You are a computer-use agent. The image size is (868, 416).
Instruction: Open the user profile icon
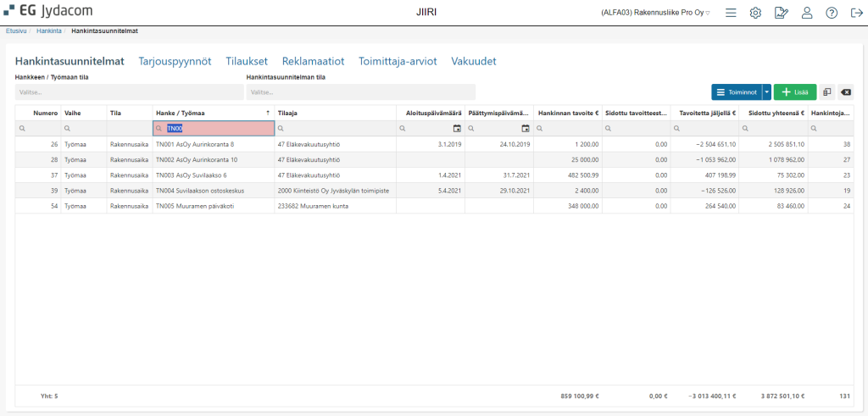(807, 13)
